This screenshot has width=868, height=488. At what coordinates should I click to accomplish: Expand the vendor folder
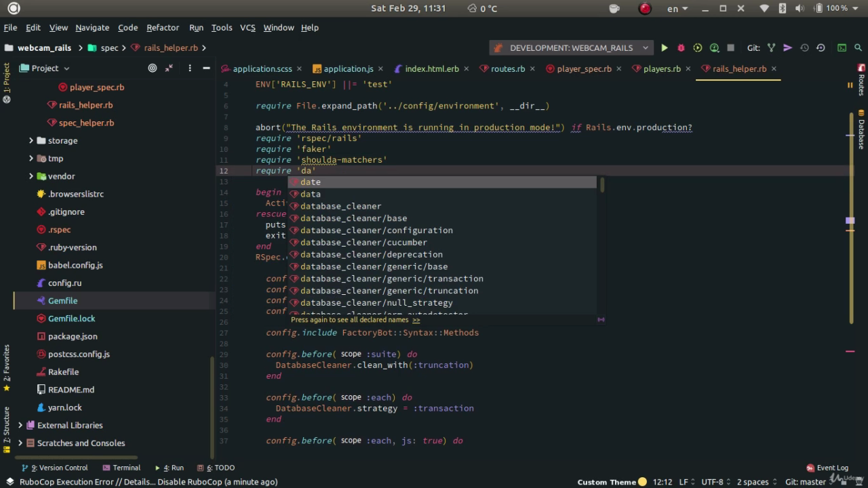click(31, 176)
